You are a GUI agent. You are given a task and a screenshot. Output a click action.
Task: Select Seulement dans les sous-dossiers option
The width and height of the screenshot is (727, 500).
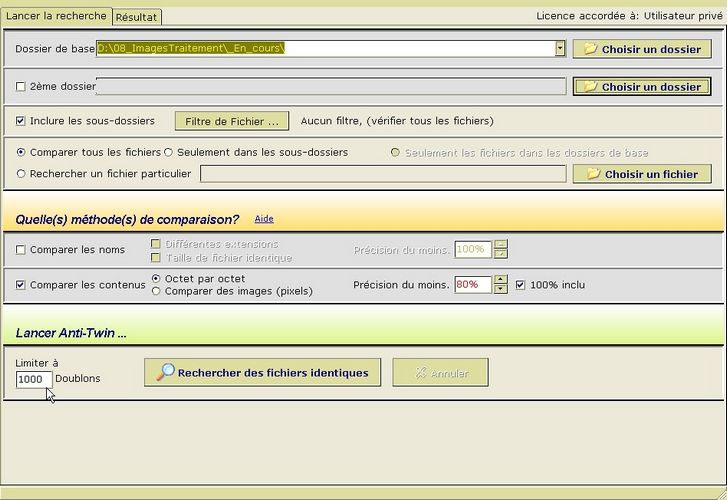[168, 153]
